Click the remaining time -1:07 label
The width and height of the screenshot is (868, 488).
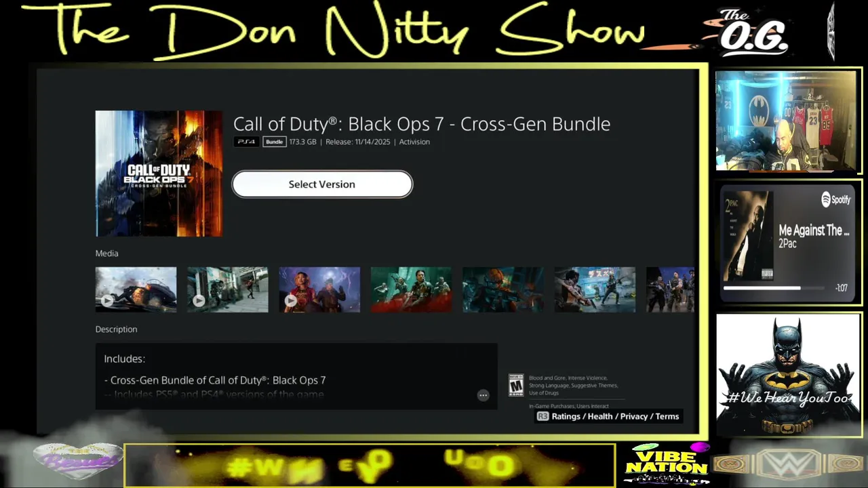point(842,288)
